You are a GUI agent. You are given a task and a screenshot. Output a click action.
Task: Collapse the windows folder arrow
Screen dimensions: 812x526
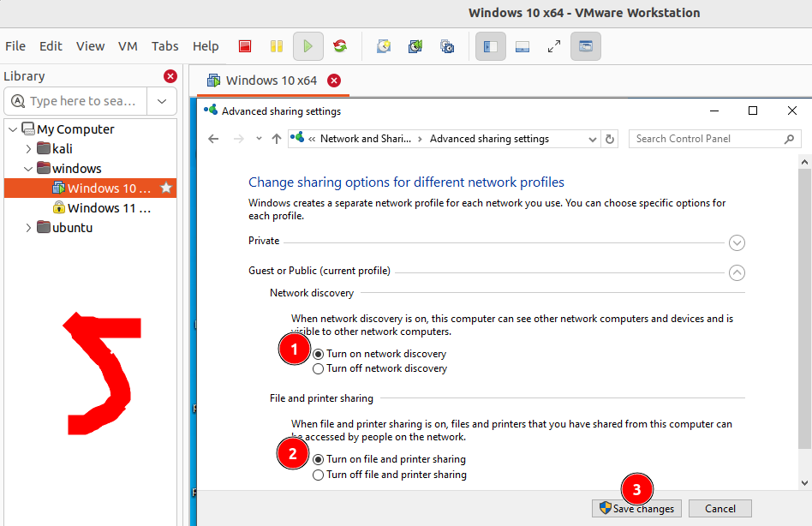(x=28, y=169)
